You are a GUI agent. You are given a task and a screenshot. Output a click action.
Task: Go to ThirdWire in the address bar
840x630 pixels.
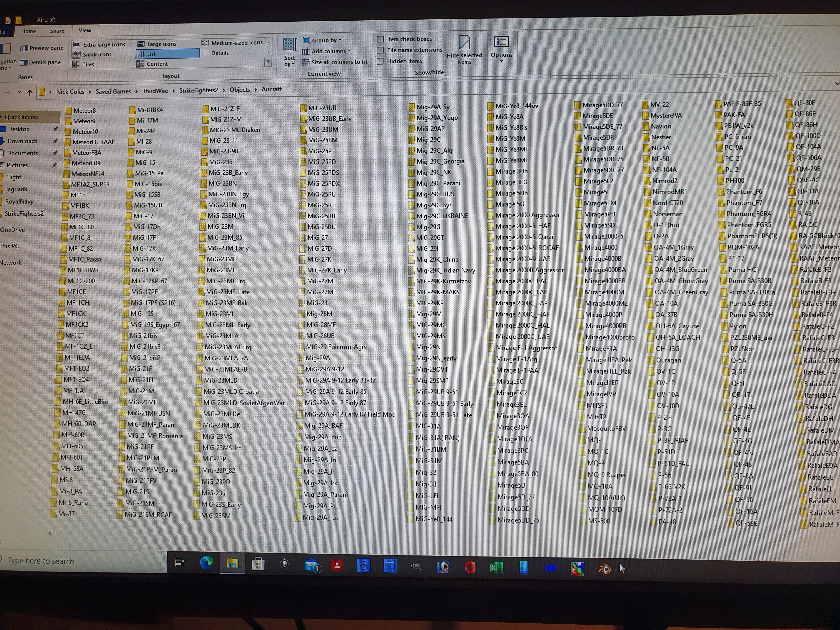[x=155, y=91]
